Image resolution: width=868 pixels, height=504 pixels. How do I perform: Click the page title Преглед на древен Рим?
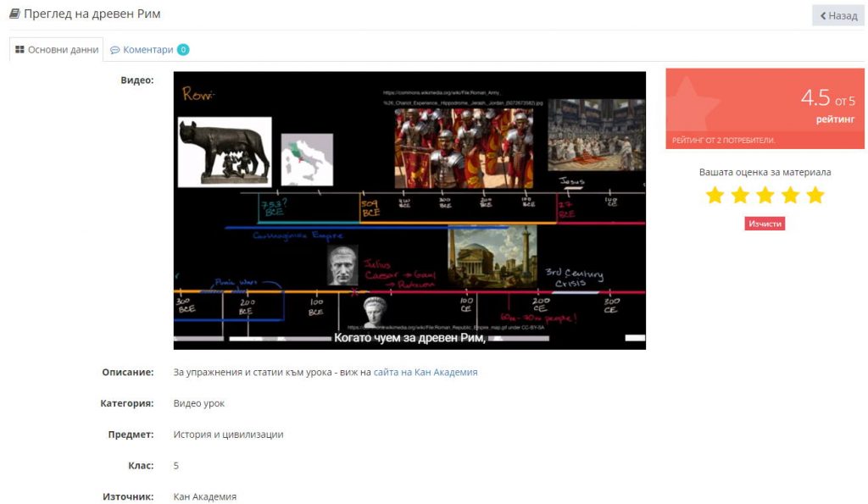point(92,14)
